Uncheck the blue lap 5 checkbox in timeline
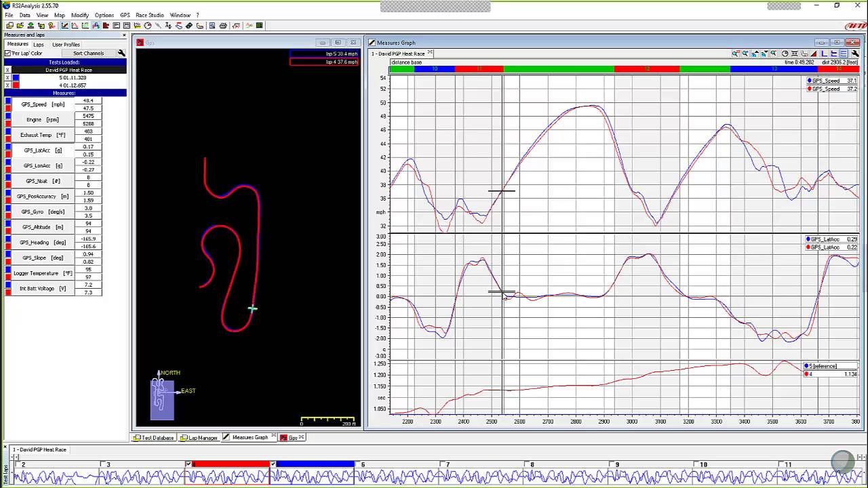This screenshot has height=488, width=868. (273, 464)
